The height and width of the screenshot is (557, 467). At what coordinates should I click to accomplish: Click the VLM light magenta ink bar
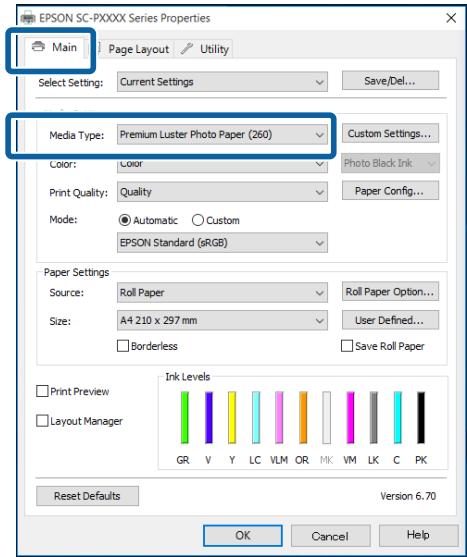pyautogui.click(x=279, y=417)
